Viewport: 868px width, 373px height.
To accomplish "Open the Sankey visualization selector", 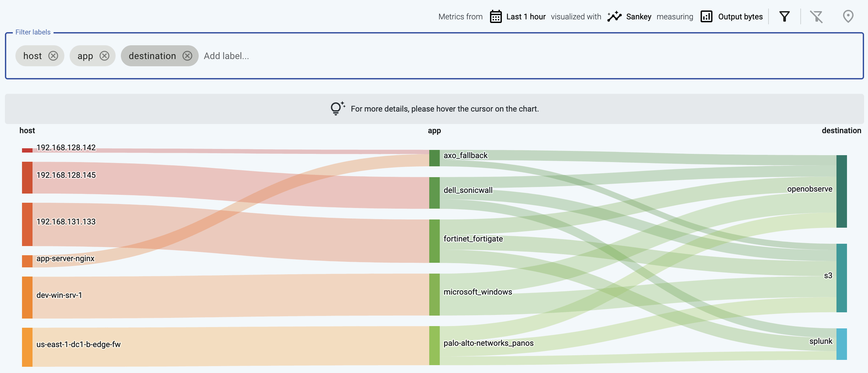I will [638, 17].
